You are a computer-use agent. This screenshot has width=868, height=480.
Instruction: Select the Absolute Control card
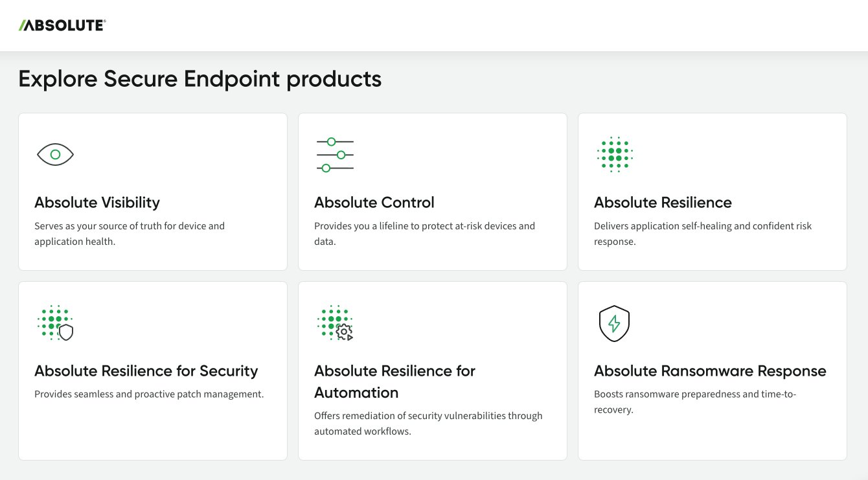[433, 191]
